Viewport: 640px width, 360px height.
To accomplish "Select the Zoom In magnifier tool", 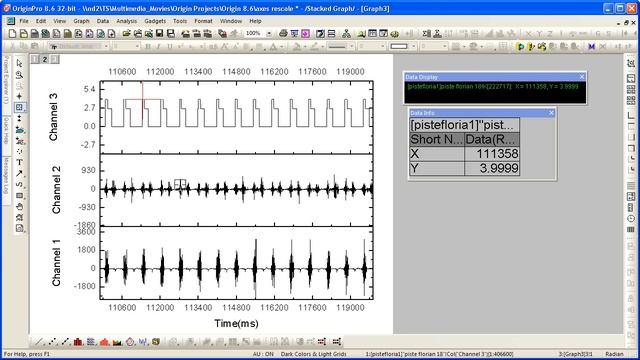I will coord(19,75).
